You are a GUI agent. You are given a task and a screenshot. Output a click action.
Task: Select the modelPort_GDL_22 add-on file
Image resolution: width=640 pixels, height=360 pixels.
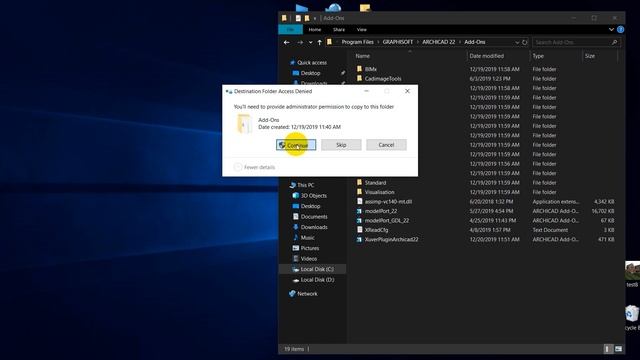click(x=387, y=220)
